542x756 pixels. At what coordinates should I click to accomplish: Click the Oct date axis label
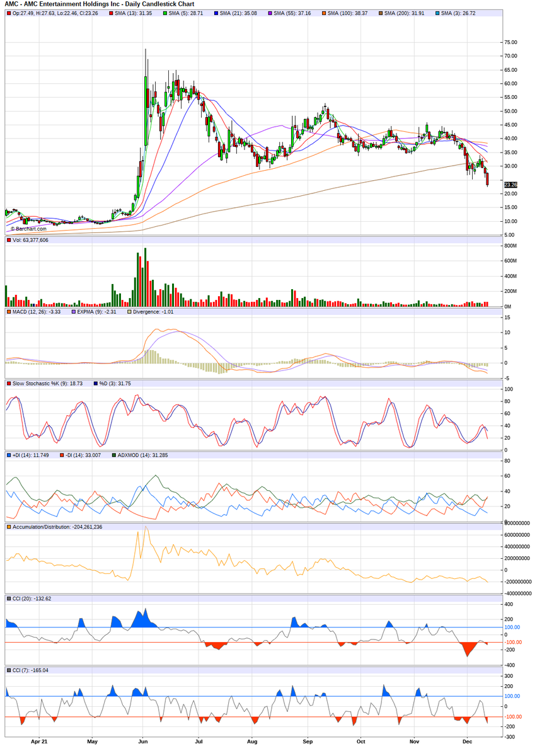click(x=360, y=743)
